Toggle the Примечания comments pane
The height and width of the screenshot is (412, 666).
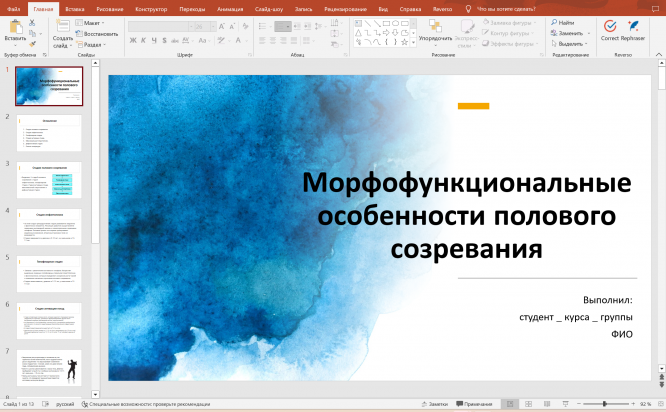474,404
